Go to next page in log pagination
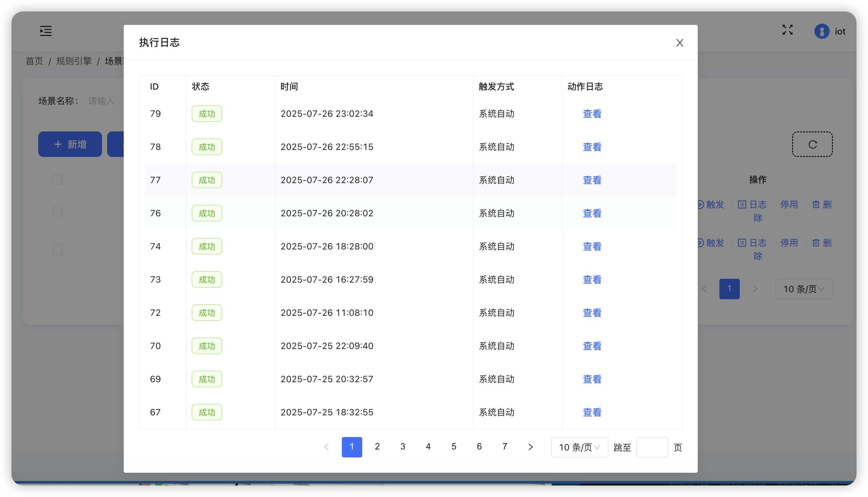The height and width of the screenshot is (497, 868). click(x=530, y=447)
